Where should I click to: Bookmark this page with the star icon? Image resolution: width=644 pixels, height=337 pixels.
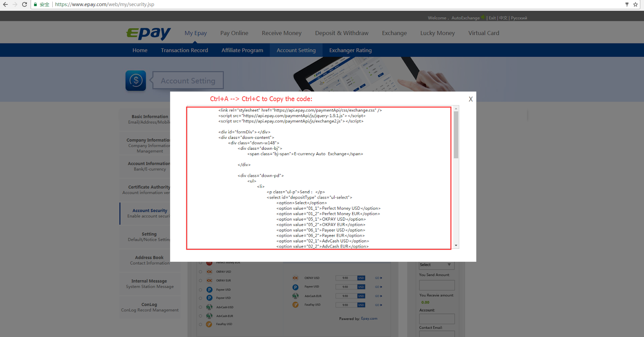(x=636, y=4)
